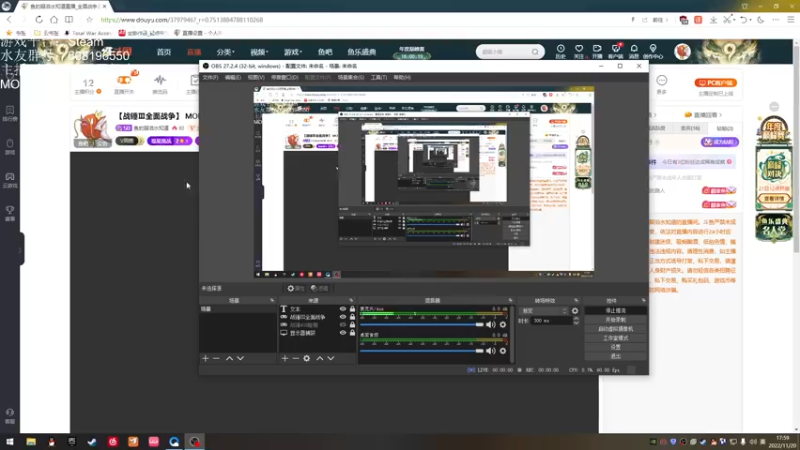Click the browser address bar URL

[182, 20]
